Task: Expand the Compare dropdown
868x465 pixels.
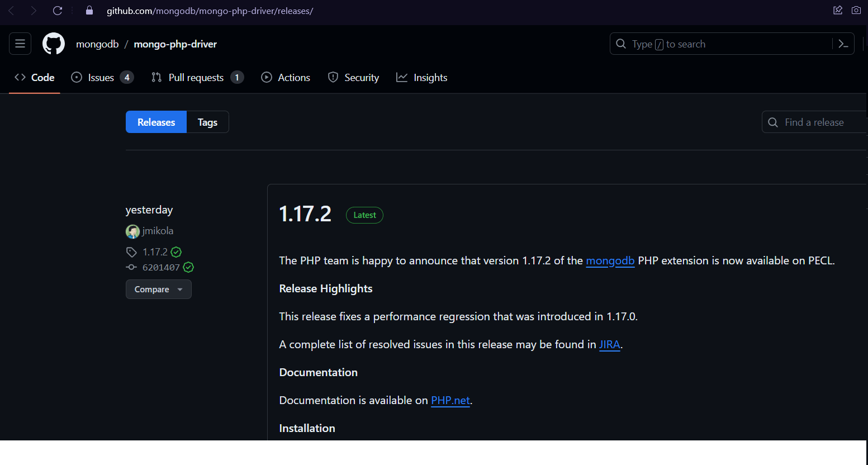Action: point(159,290)
